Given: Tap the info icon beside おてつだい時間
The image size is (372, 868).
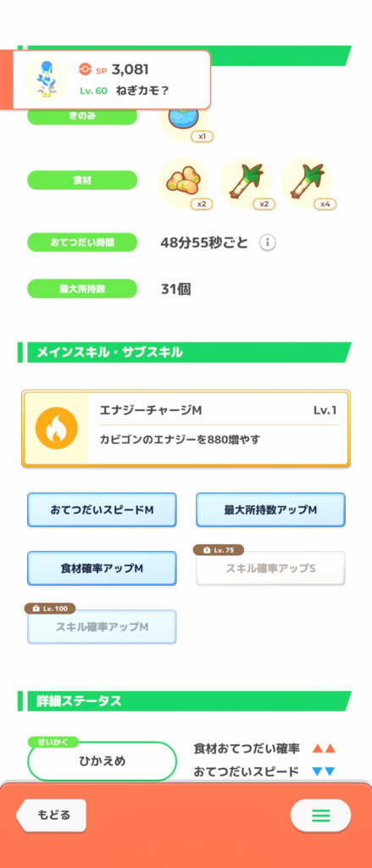Looking at the screenshot, I should (268, 242).
